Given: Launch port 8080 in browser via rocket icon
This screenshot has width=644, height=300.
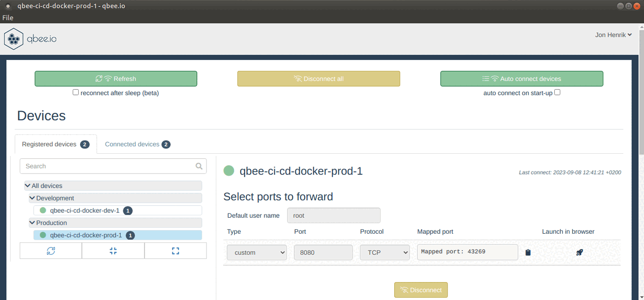Looking at the screenshot, I should click(x=579, y=252).
